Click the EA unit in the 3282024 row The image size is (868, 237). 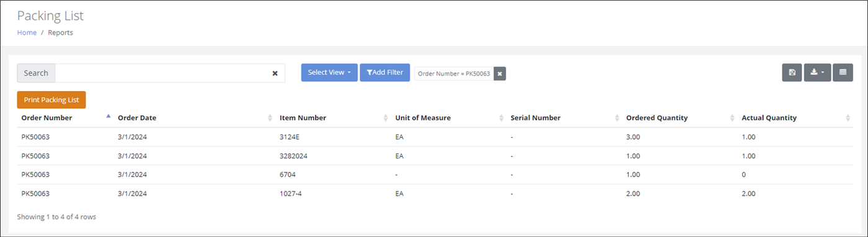[399, 156]
